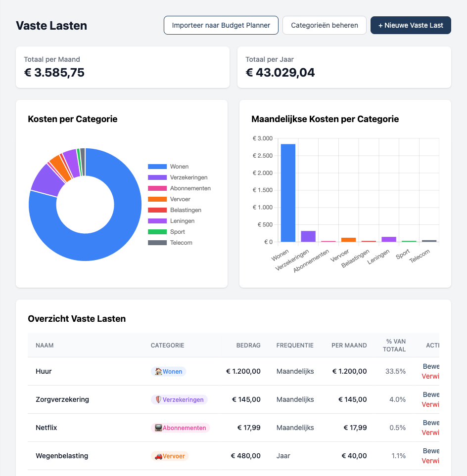Click the orange Vervoer bar in bar chart

(x=348, y=240)
